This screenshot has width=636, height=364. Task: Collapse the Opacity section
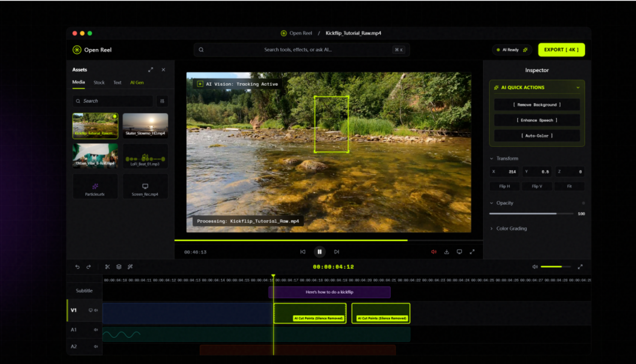click(491, 203)
